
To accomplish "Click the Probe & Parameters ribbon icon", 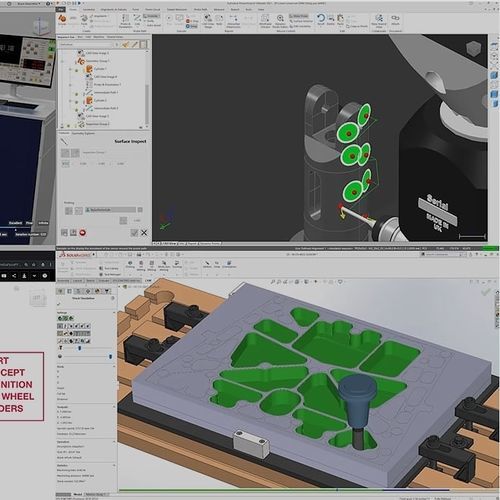I will pos(125,18).
